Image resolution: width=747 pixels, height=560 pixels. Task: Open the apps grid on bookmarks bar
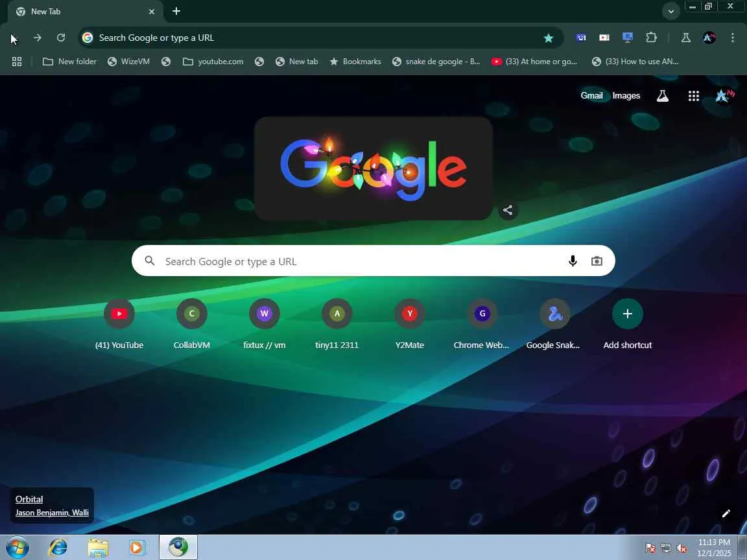[x=17, y=62]
